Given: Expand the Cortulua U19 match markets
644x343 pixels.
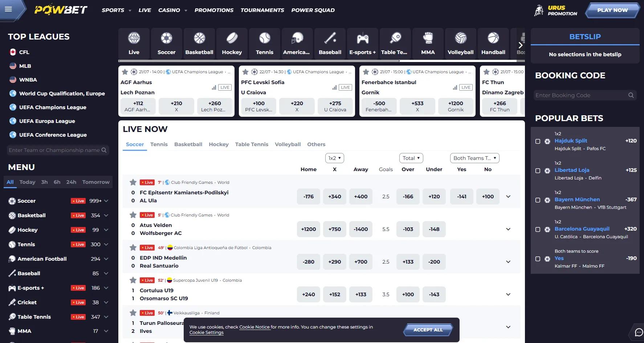Looking at the screenshot, I should (508, 294).
